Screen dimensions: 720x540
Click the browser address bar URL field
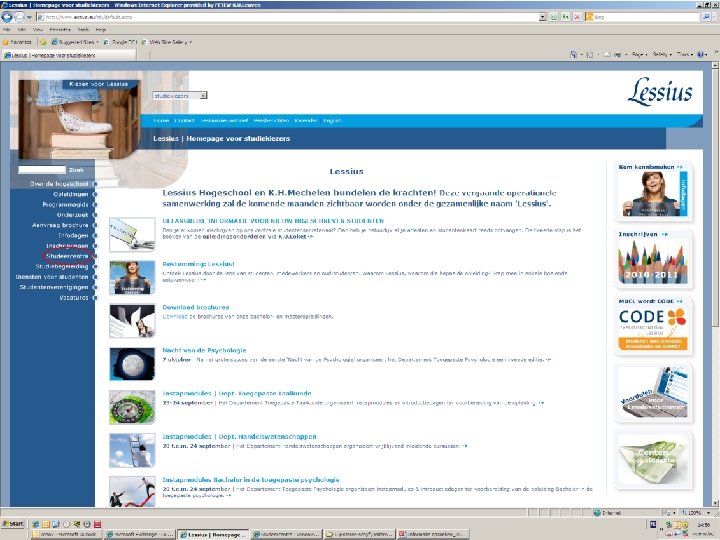287,17
